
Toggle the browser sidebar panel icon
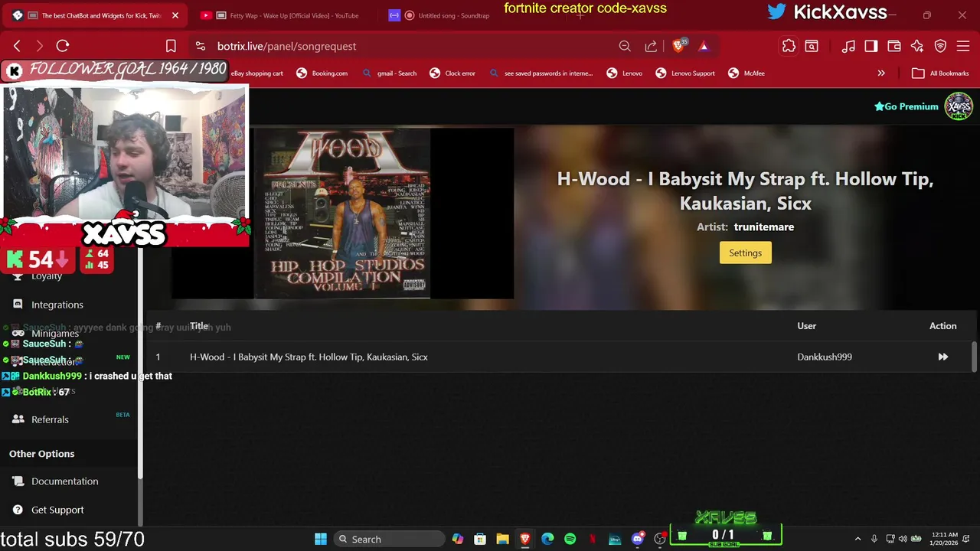(871, 46)
